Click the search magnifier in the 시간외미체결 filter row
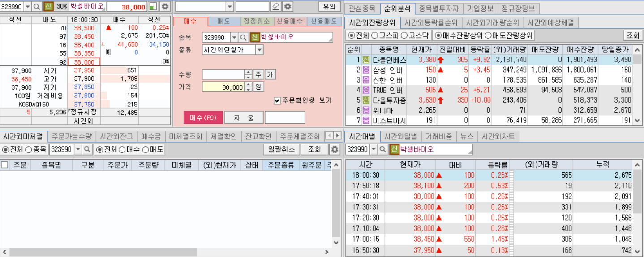 point(87,149)
